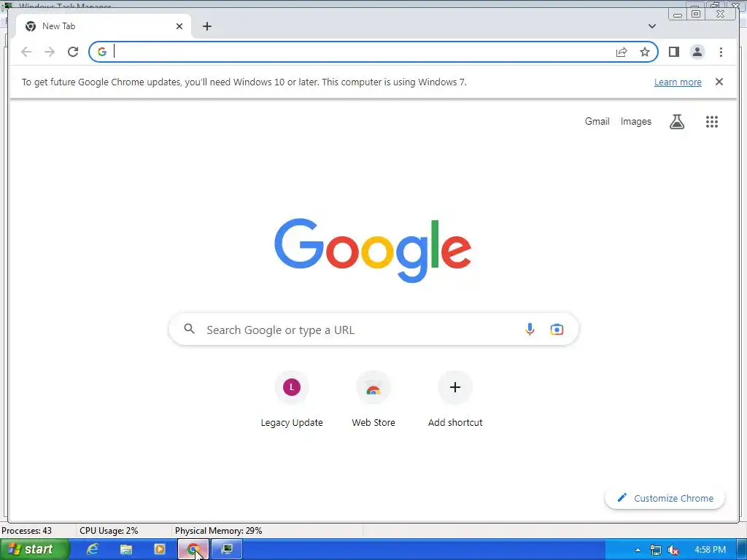Launch Internet Explorer from the taskbar

click(x=92, y=549)
